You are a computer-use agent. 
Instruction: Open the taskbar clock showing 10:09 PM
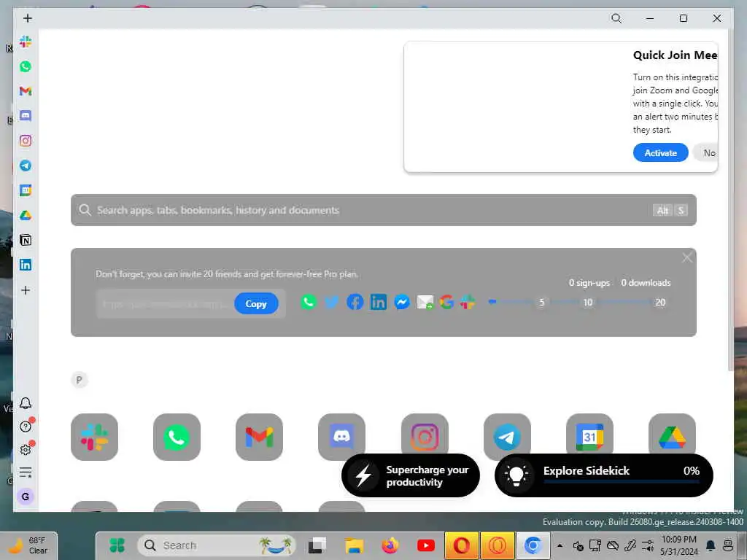point(679,545)
